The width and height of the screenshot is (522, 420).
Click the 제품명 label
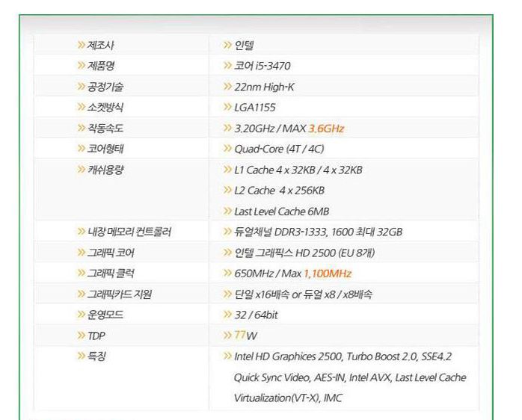tap(101, 66)
